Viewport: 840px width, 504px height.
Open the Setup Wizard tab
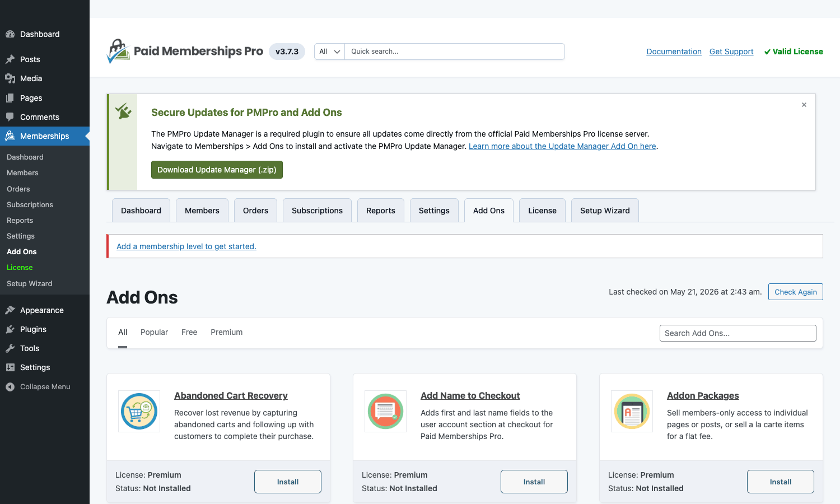[x=605, y=211]
